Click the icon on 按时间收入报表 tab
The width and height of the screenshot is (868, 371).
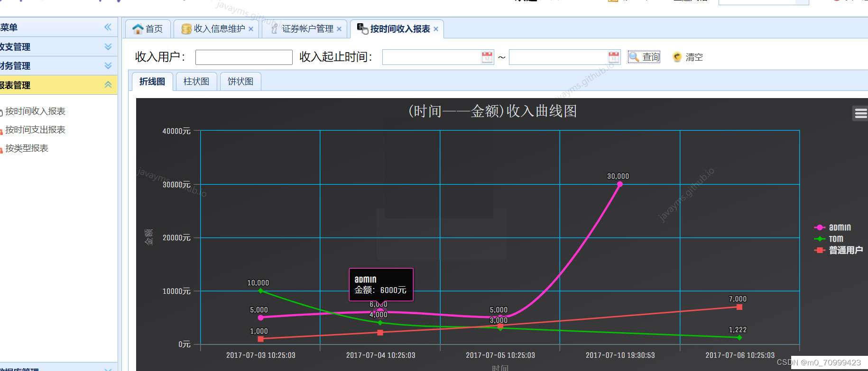(362, 29)
